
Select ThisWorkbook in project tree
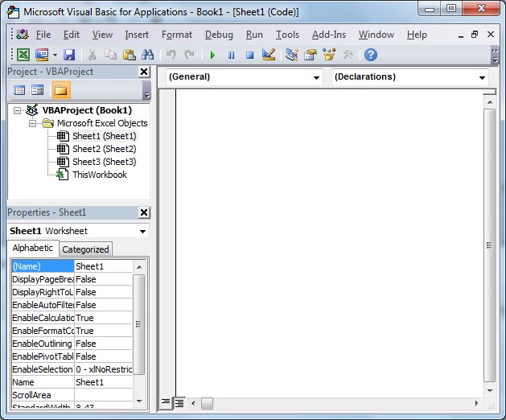click(x=100, y=175)
